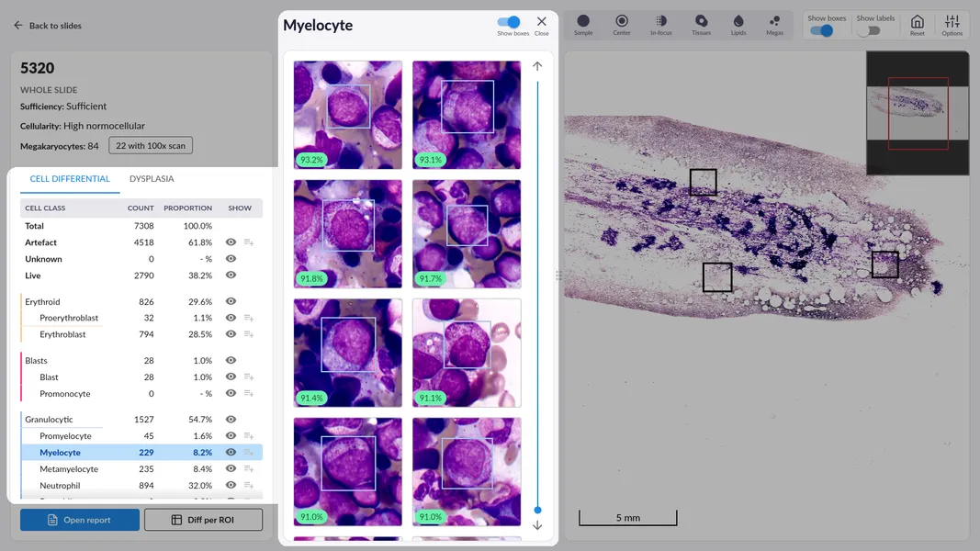
Task: Click the Lipids droplet icon
Action: click(x=738, y=21)
